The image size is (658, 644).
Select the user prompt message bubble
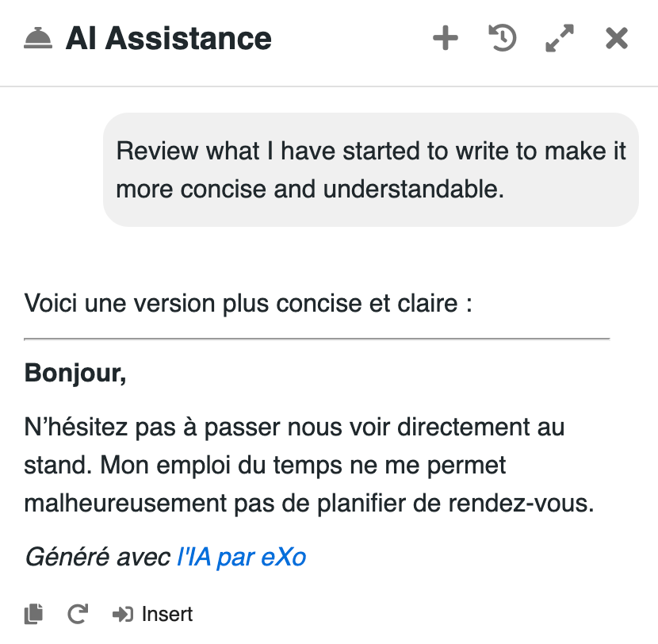coord(371,170)
